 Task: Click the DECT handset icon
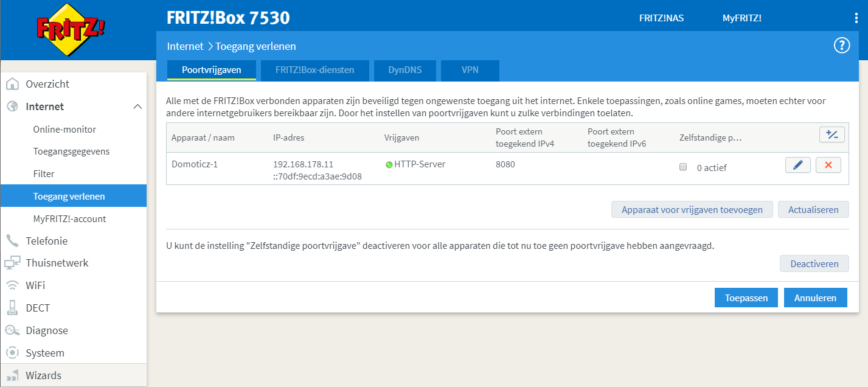click(12, 308)
